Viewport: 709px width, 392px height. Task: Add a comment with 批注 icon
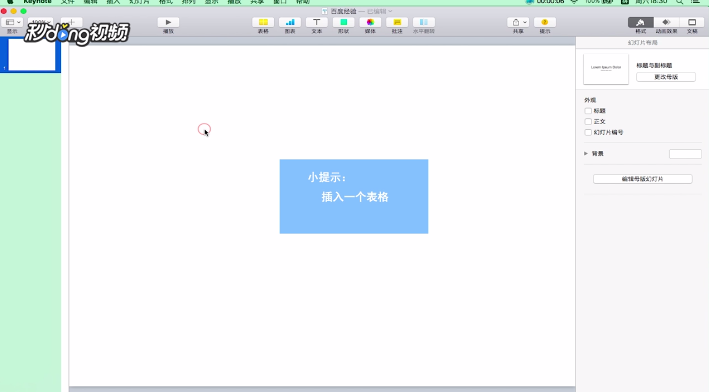397,22
